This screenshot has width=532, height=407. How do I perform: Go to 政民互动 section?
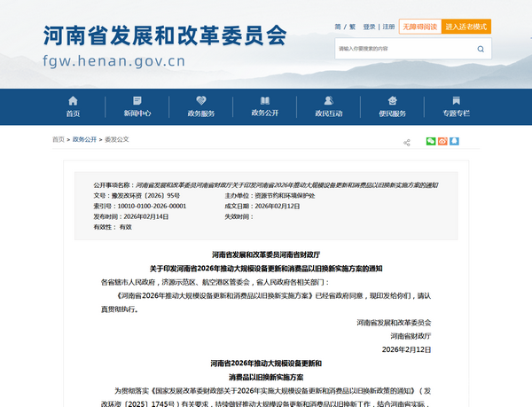[328, 106]
